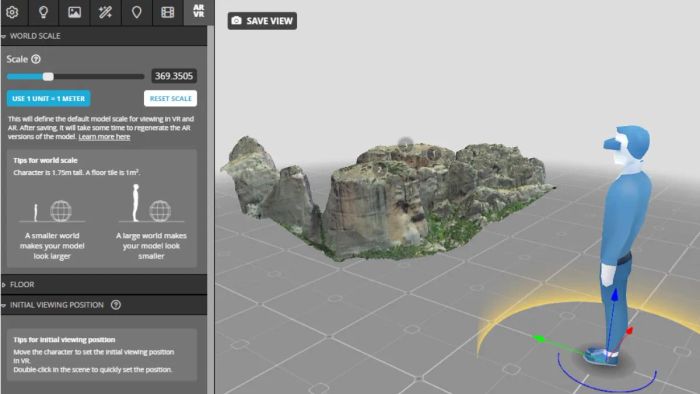Open the animation film strip tab
The height and width of the screenshot is (394, 700).
tap(167, 12)
